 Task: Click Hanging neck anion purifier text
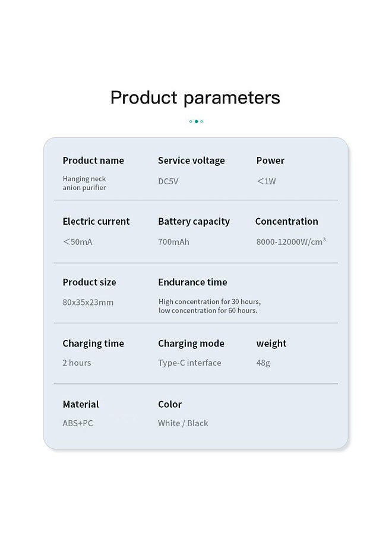click(84, 183)
